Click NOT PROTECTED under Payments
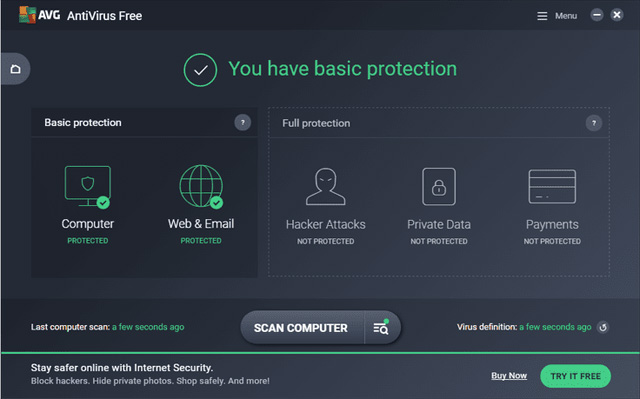Image resolution: width=640 pixels, height=399 pixels. [552, 242]
